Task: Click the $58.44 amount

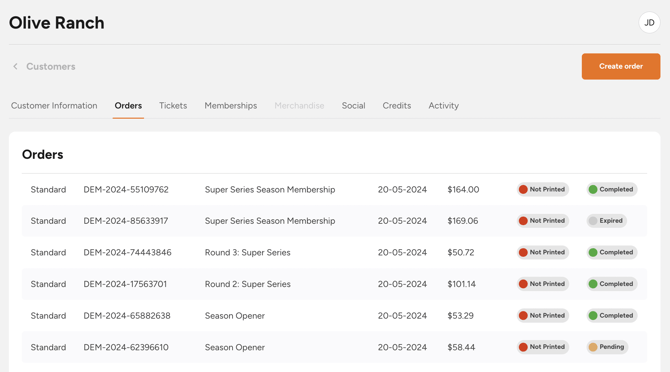Action: pos(461,347)
